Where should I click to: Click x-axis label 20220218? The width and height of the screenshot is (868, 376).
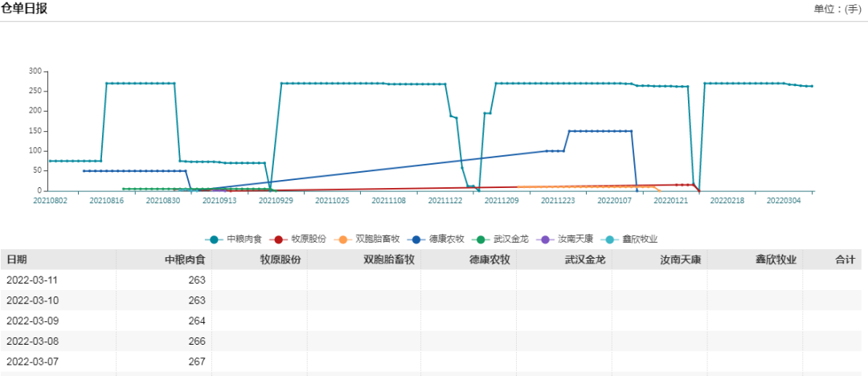(x=727, y=201)
